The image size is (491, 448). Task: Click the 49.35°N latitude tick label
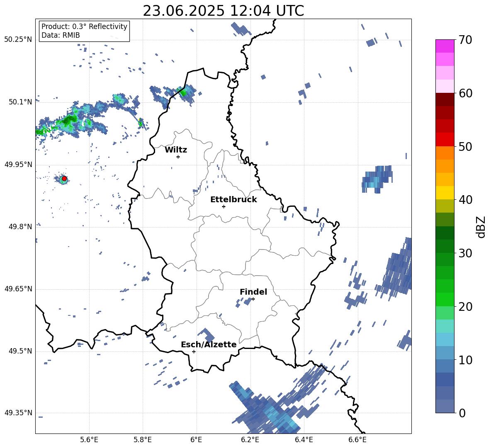[x=18, y=413]
